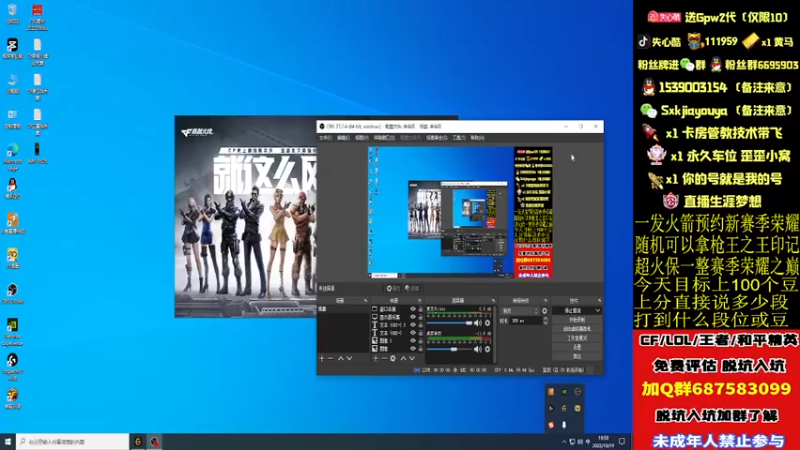800x450 pixels.
Task: Open the 编辑(E) Edit menu in OBS
Action: coord(343,138)
